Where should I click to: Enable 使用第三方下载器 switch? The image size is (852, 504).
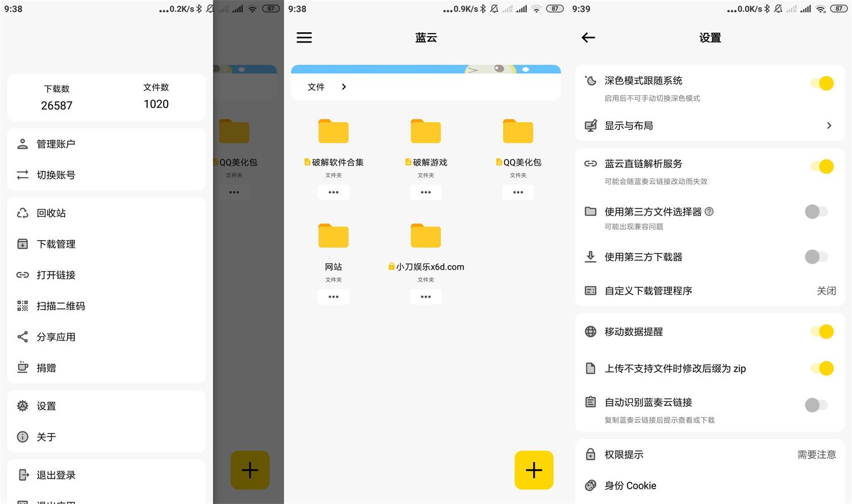click(x=816, y=257)
